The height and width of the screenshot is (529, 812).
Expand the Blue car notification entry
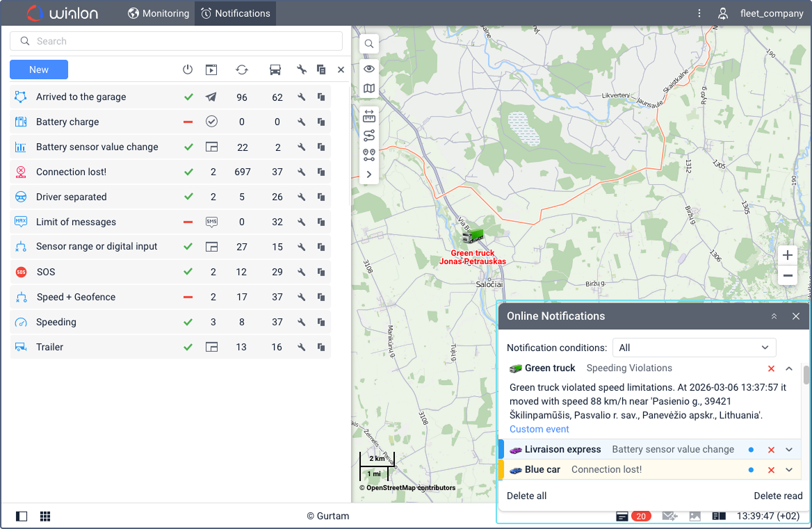789,470
